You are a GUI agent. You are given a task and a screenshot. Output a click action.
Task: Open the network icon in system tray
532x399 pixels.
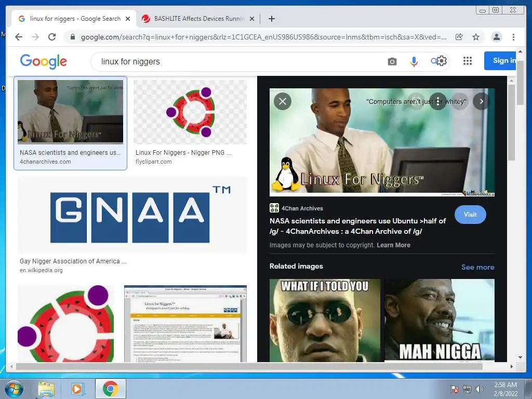point(467,389)
